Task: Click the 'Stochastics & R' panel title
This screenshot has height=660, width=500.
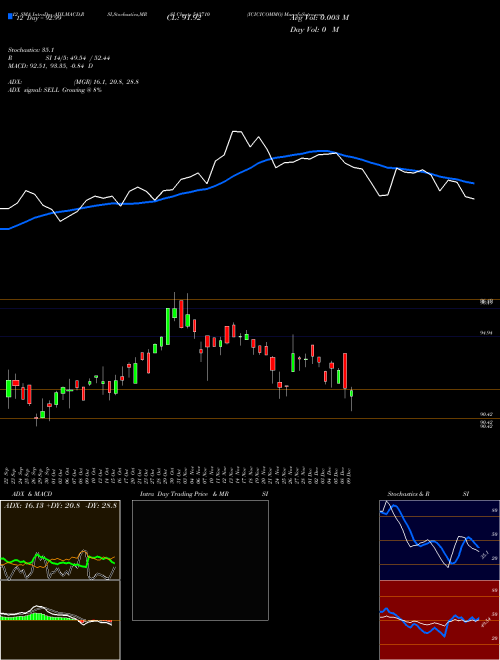Action: [x=408, y=494]
